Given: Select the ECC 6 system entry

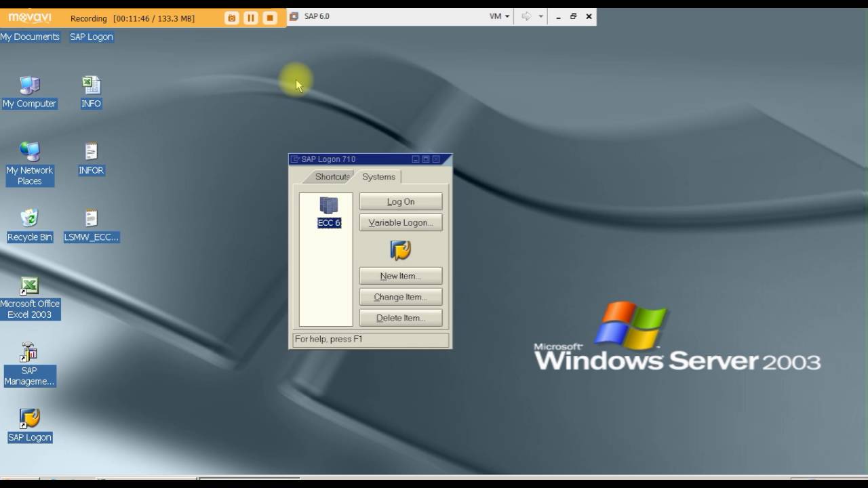Looking at the screenshot, I should [x=329, y=212].
